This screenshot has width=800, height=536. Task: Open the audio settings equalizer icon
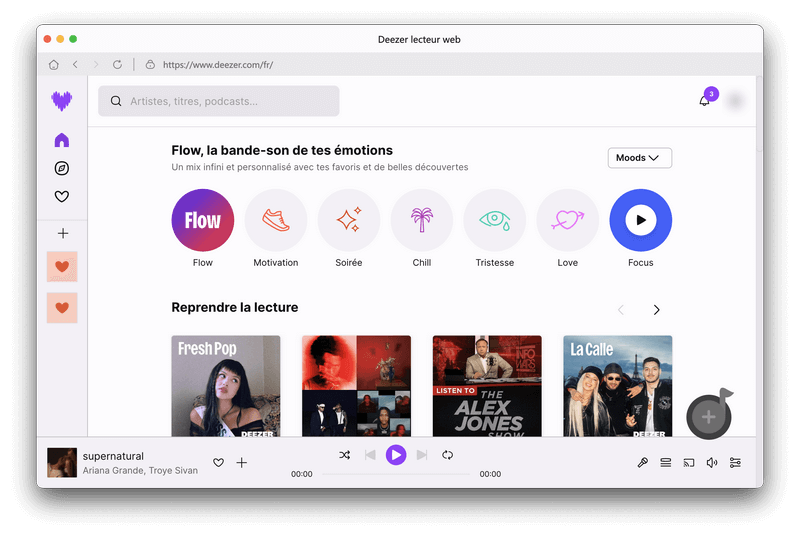coord(735,462)
